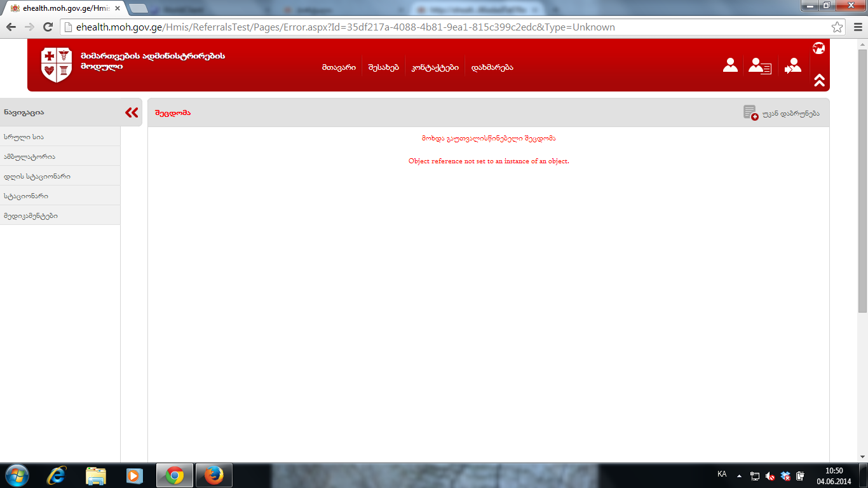Open Firefox from the Windows taskbar
This screenshot has height=488, width=868.
pos(214,475)
